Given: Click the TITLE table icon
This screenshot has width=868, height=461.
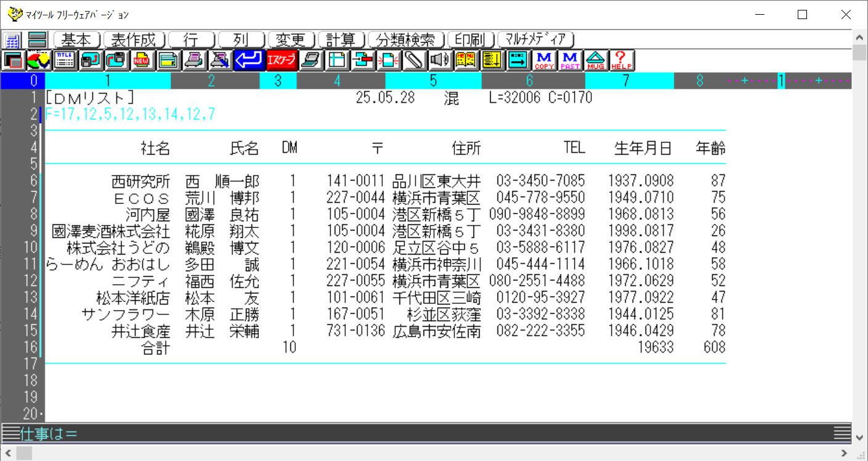Looking at the screenshot, I should point(64,60).
